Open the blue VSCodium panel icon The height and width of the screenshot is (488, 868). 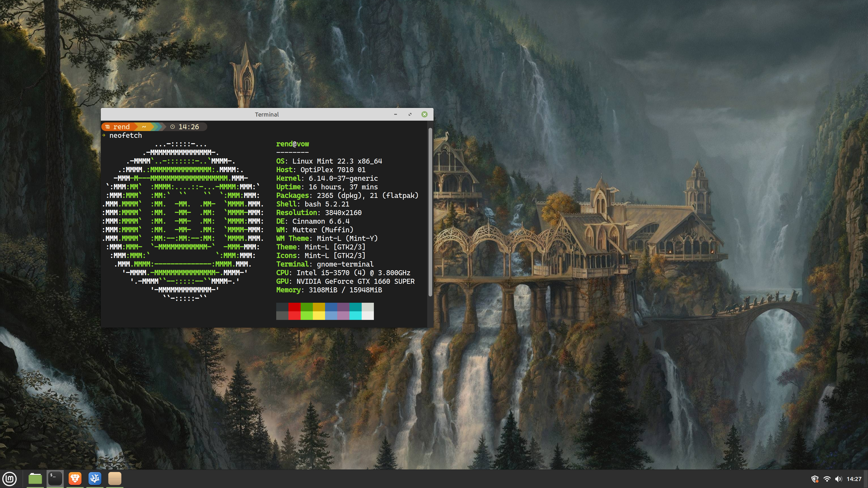(x=95, y=479)
